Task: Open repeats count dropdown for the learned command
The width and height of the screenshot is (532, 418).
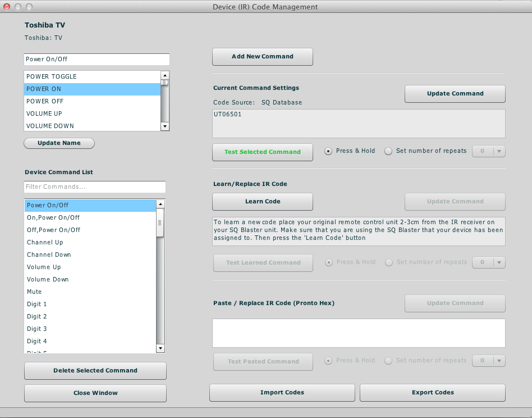Action: point(489,262)
